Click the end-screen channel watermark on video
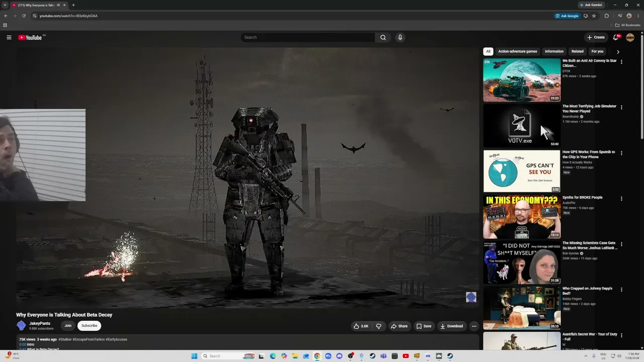 (x=471, y=297)
